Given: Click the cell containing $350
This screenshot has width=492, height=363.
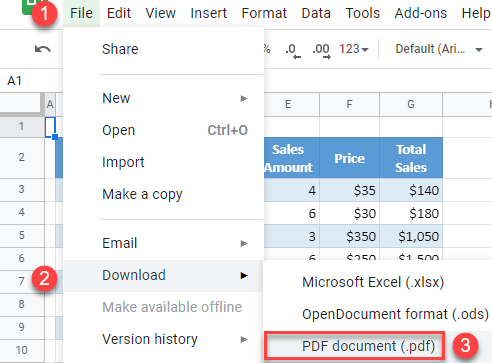Looking at the screenshot, I should [349, 236].
